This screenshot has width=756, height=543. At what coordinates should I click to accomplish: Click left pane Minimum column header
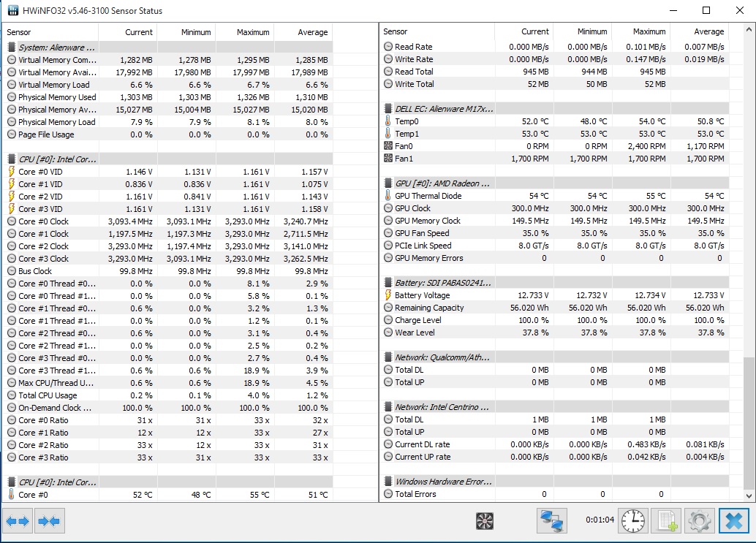186,32
